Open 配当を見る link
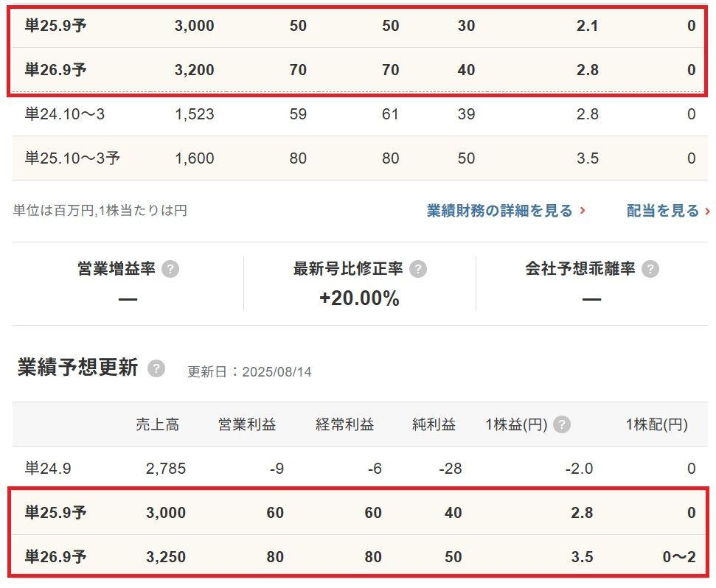 663,211
